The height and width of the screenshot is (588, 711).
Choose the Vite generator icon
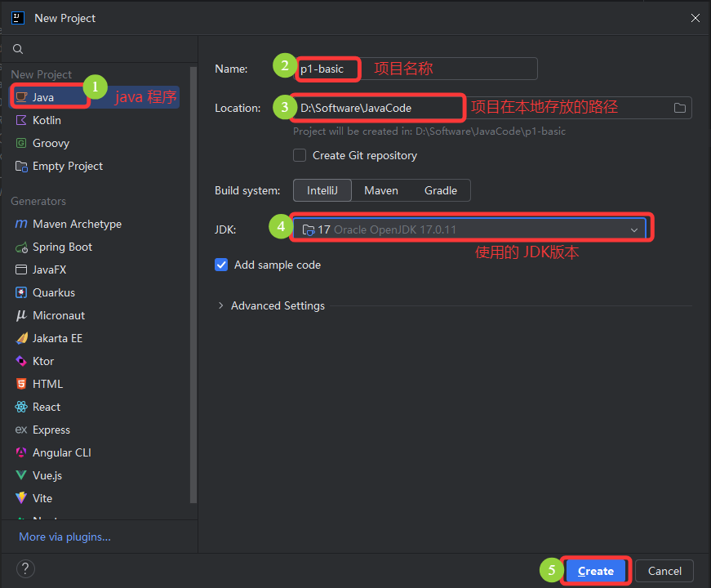tap(21, 498)
